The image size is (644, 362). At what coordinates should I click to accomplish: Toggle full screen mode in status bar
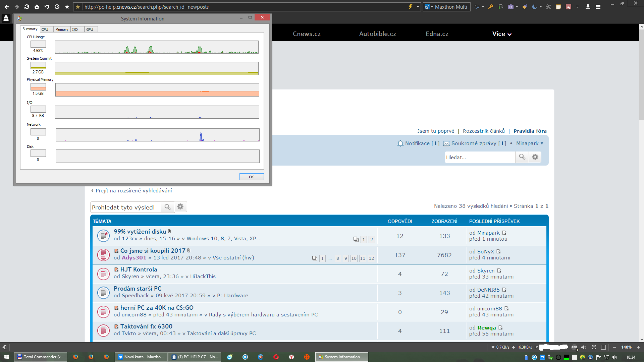(x=594, y=348)
